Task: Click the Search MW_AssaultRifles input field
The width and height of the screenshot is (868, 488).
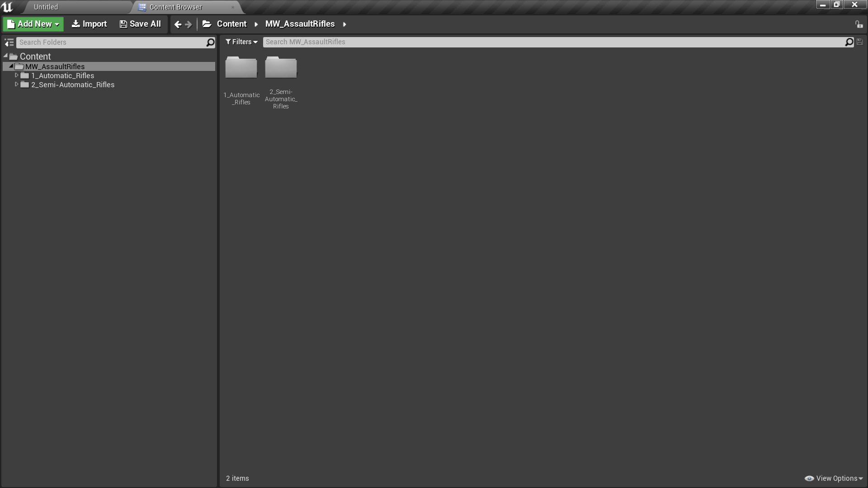Action: coord(555,42)
